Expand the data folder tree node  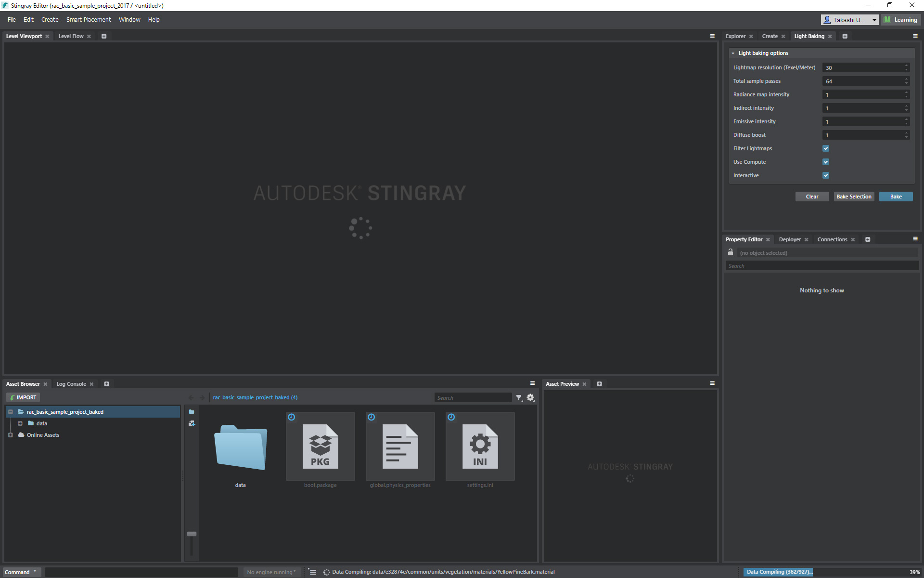pos(20,423)
